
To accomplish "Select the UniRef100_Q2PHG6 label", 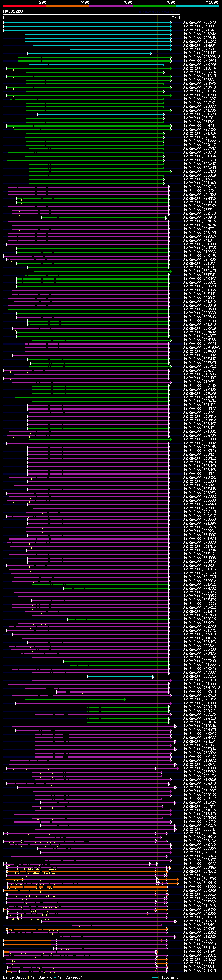I will [199, 390].
